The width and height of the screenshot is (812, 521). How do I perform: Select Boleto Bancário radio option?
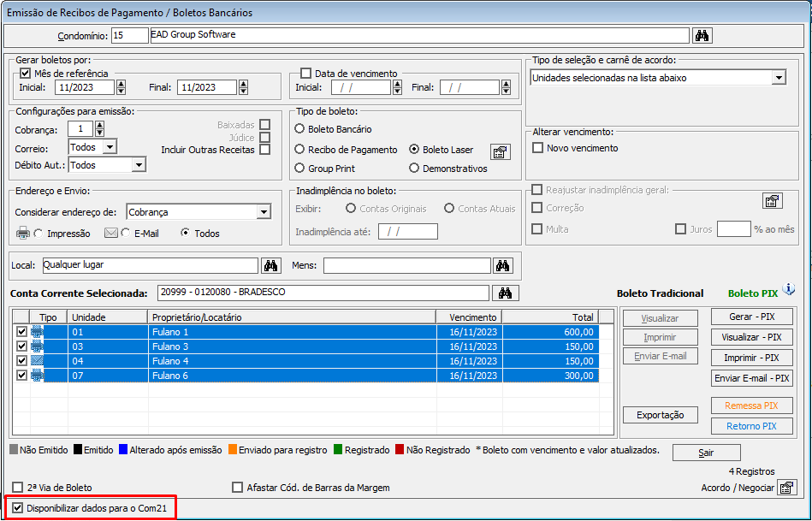[299, 129]
